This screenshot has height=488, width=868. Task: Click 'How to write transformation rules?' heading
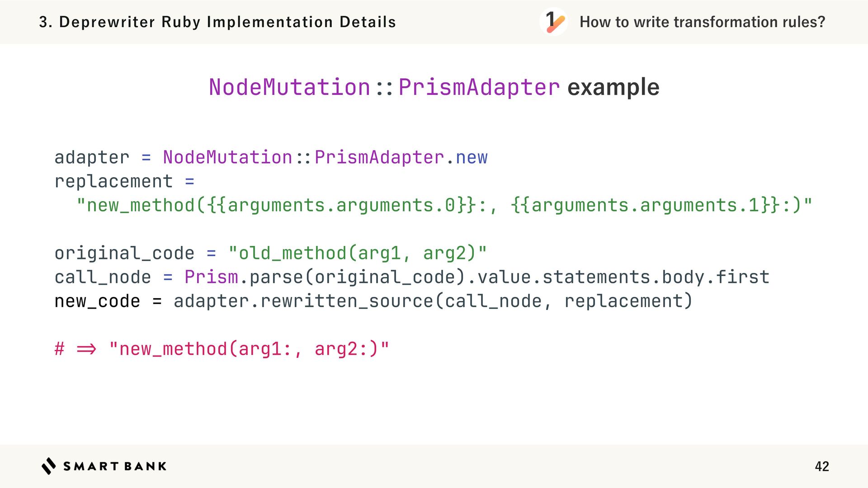click(x=702, y=22)
